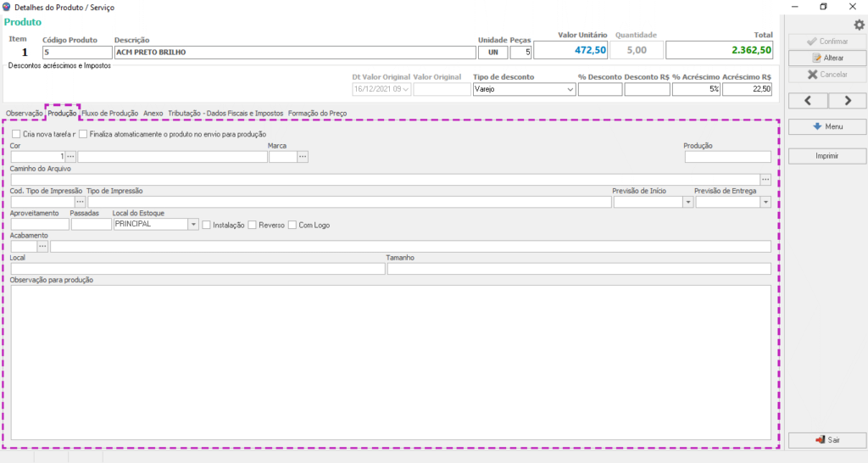
Task: Click the Alterar button
Action: click(x=826, y=58)
